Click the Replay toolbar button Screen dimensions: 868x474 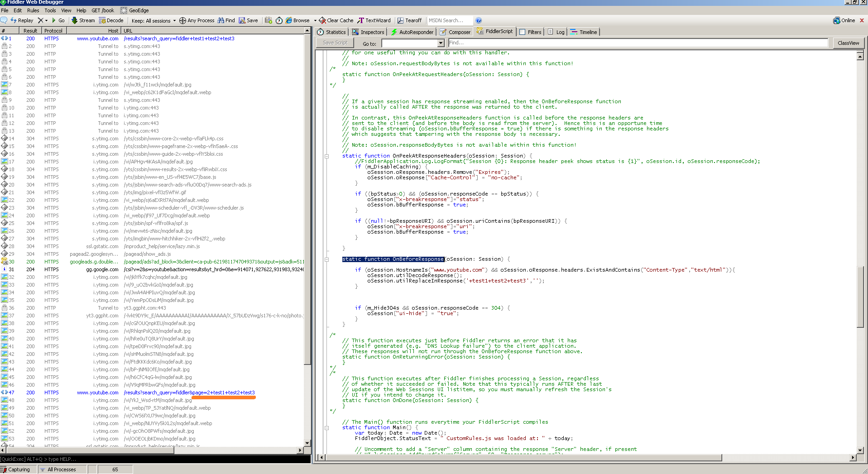pos(22,20)
